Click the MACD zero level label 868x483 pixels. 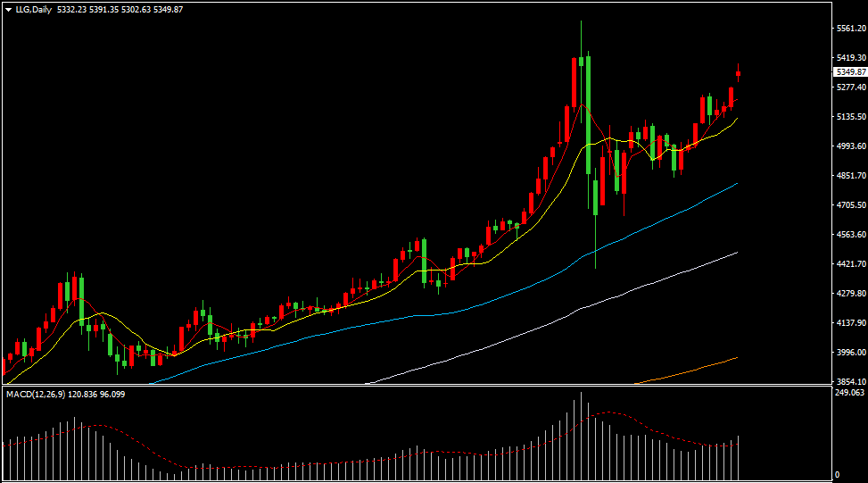click(838, 475)
